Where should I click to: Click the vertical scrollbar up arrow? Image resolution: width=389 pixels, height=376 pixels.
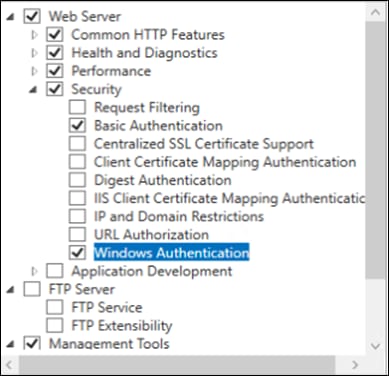pos(375,13)
